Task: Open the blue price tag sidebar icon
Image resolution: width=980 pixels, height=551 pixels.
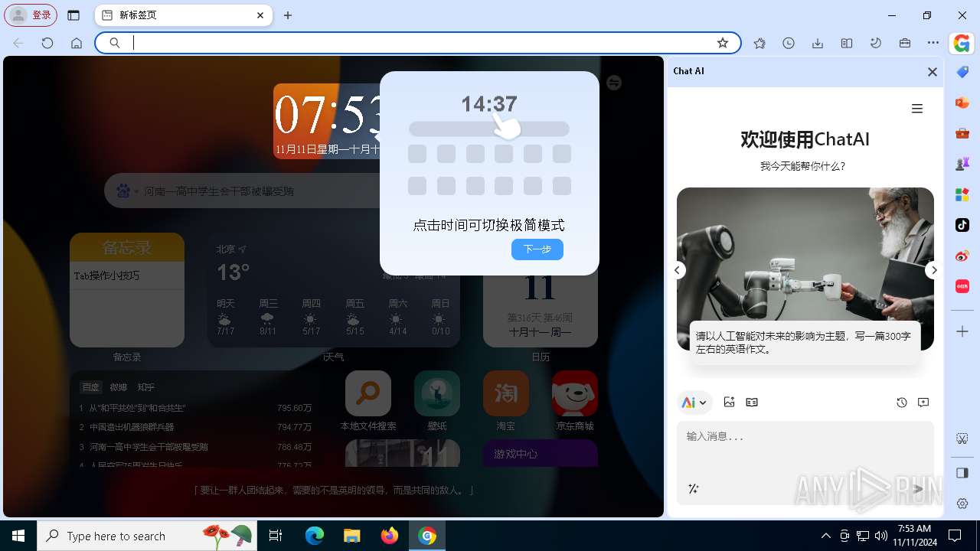Action: pyautogui.click(x=962, y=72)
